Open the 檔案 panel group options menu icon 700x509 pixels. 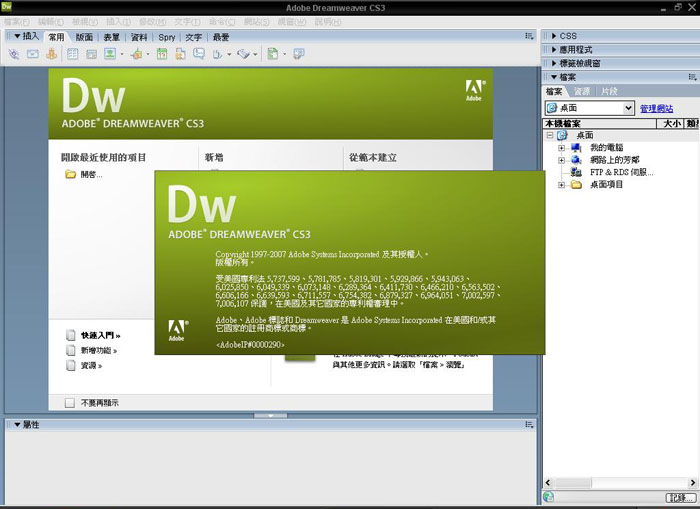[x=692, y=77]
